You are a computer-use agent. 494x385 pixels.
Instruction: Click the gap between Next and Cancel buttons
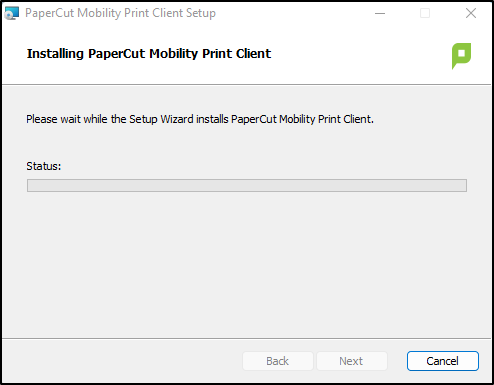[397, 361]
